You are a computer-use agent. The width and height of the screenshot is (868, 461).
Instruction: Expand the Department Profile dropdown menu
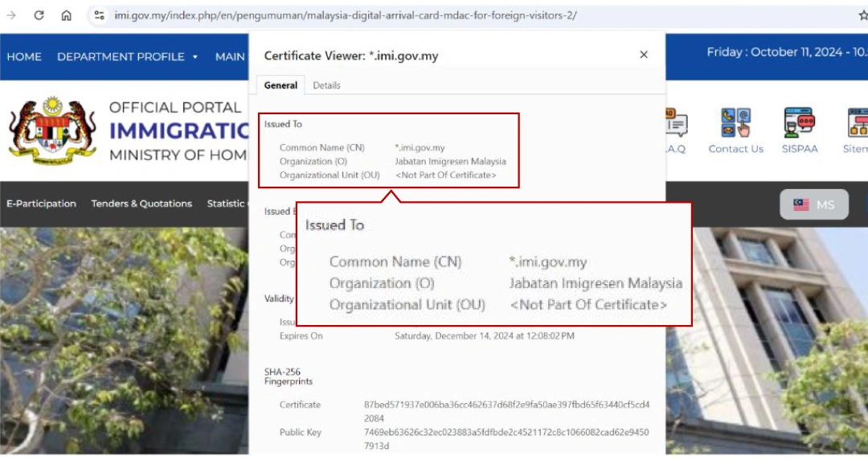coord(128,57)
